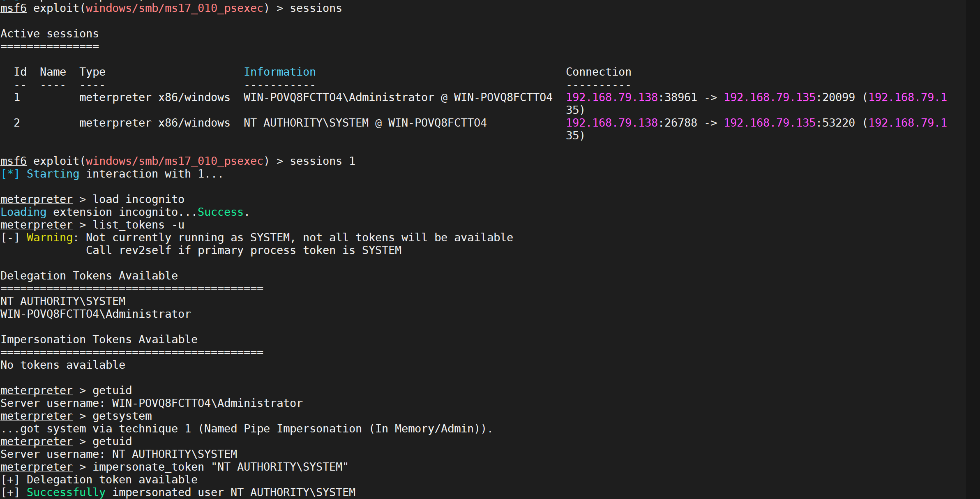Click the 'Active sessions' heading text
The height and width of the screenshot is (499, 980).
(49, 34)
